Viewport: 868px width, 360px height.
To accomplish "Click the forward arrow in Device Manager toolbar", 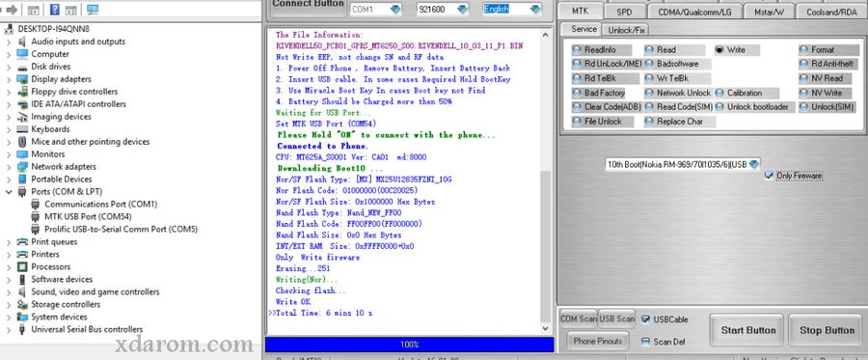I will (11, 10).
